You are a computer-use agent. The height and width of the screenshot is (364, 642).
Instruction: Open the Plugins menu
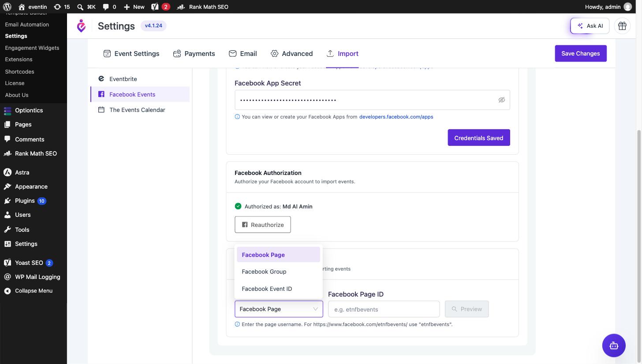click(x=34, y=201)
